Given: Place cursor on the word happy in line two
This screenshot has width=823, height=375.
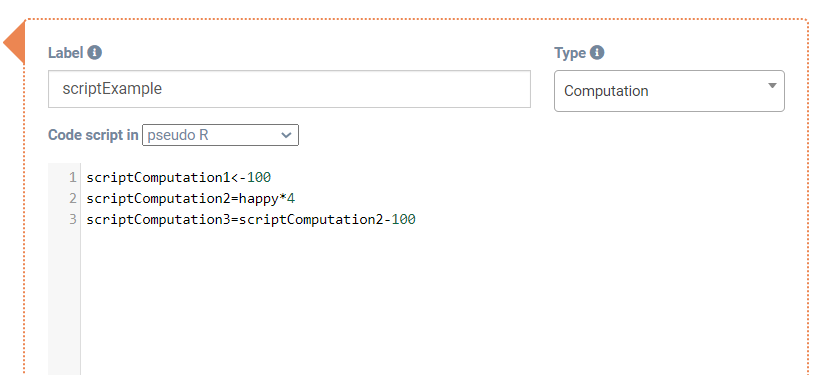Looking at the screenshot, I should point(258,199).
